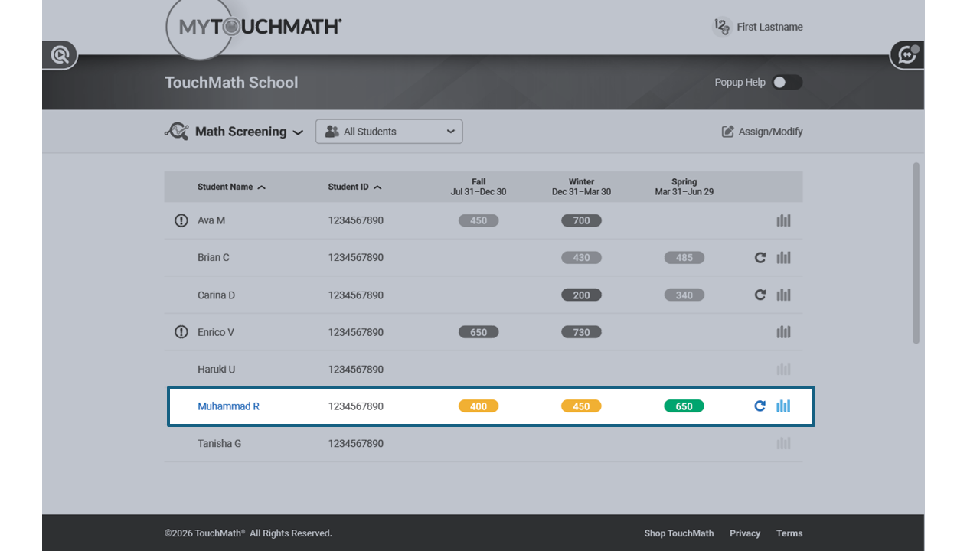Viewport: 980px width, 551px height.
Task: Click the Assign/Modify button
Action: 763,132
